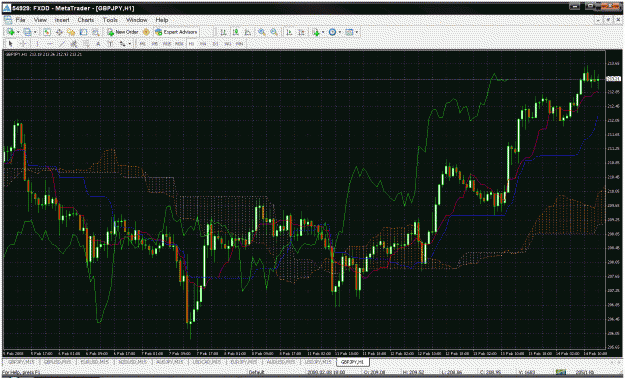
Task: Set timeframe to H4
Action: [203, 44]
